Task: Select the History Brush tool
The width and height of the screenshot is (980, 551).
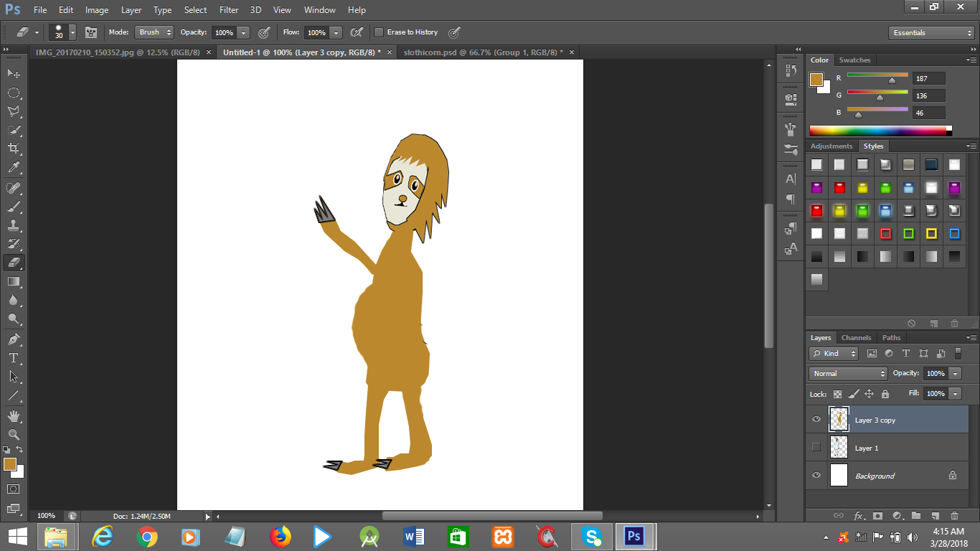Action: 14,244
